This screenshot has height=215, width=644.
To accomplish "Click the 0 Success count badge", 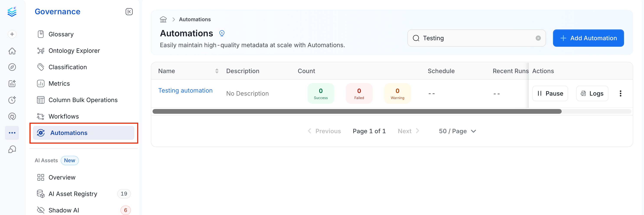I will click(321, 93).
